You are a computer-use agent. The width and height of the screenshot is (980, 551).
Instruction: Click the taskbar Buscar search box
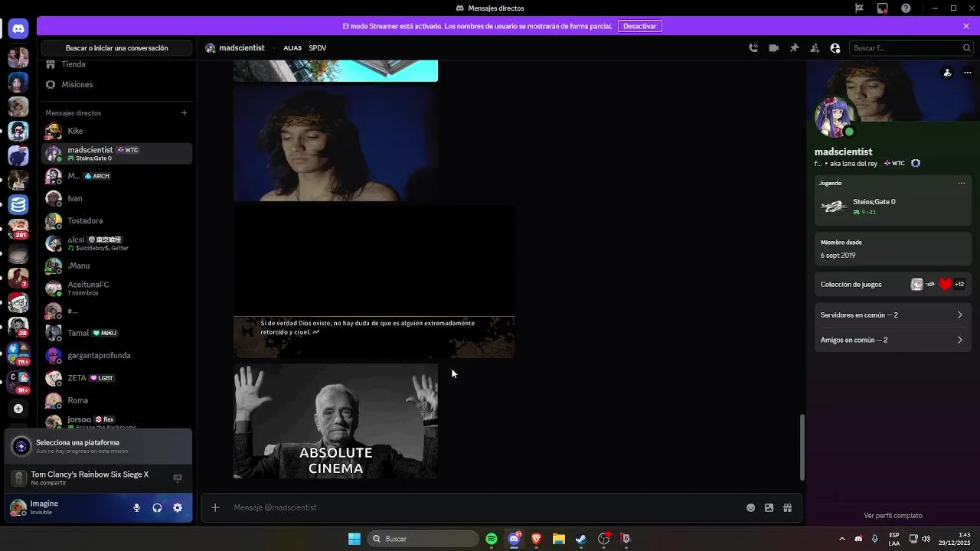point(423,539)
